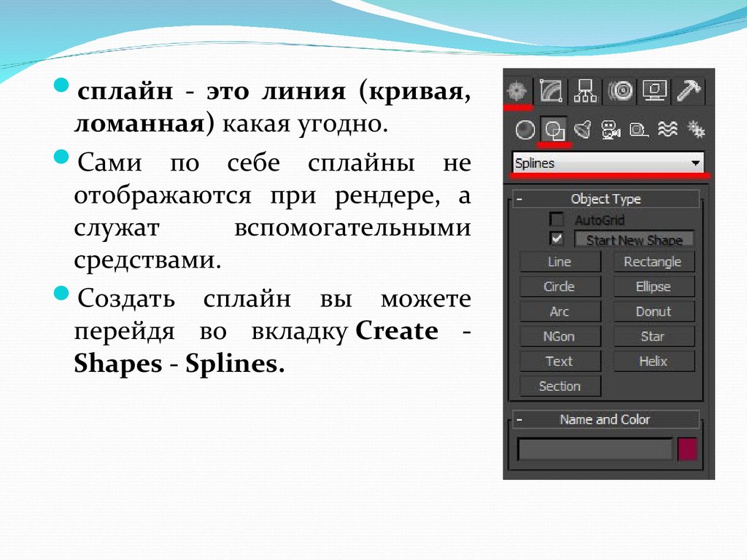Collapse the Name and Color rollout

(x=605, y=419)
